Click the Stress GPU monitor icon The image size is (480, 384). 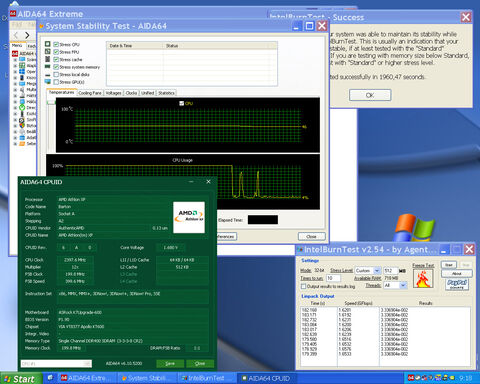tap(48, 82)
